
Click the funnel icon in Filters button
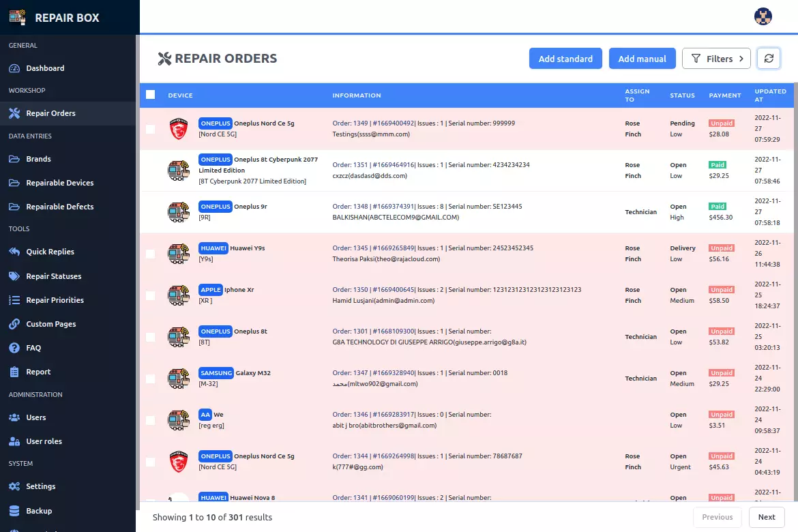click(x=696, y=59)
